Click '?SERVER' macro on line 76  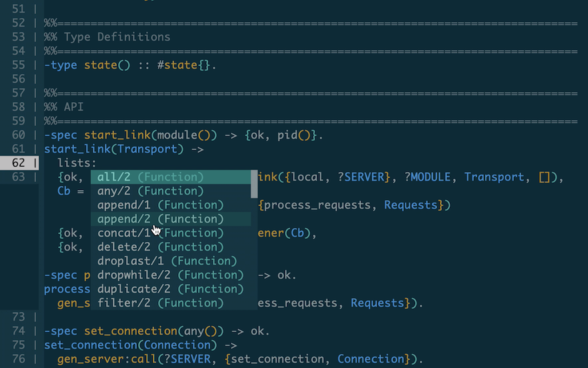(x=188, y=359)
